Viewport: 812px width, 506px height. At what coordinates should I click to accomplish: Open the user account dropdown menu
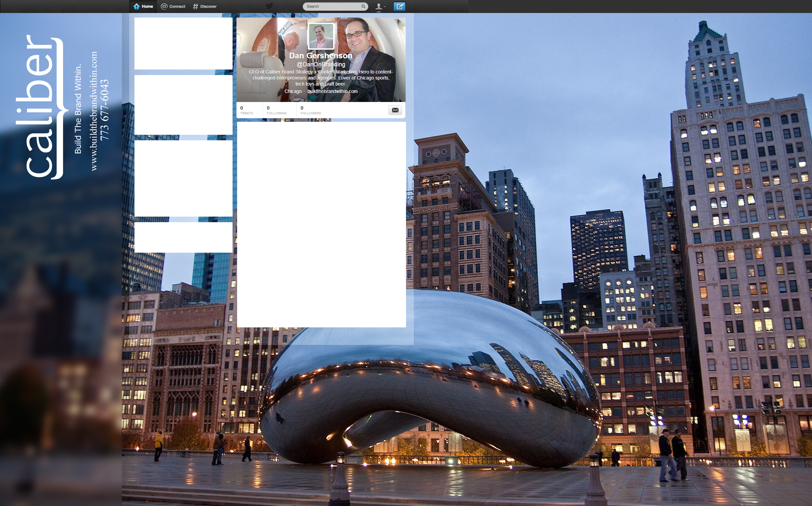point(380,6)
